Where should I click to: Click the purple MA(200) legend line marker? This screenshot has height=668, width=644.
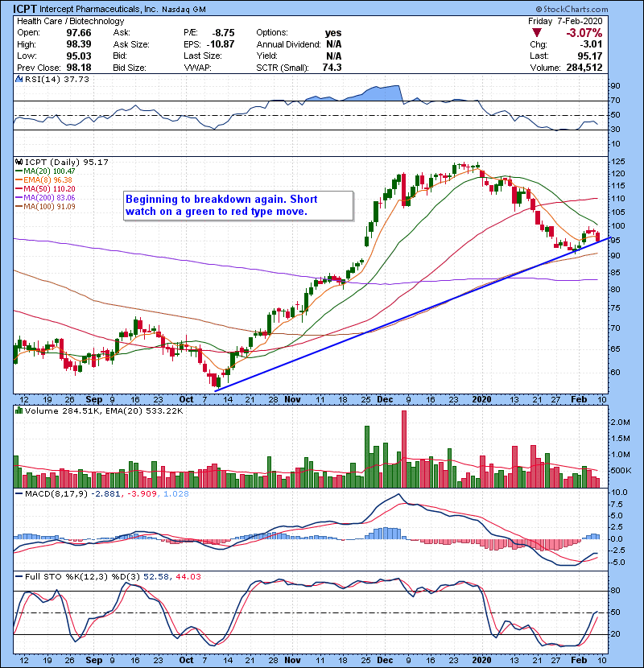tap(19, 198)
